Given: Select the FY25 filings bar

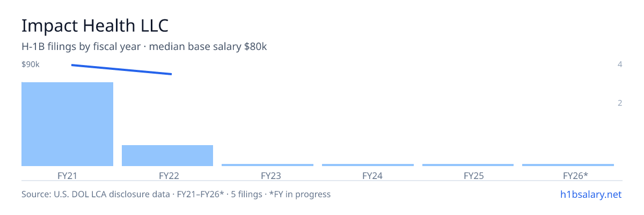Looking at the screenshot, I should [x=468, y=164].
